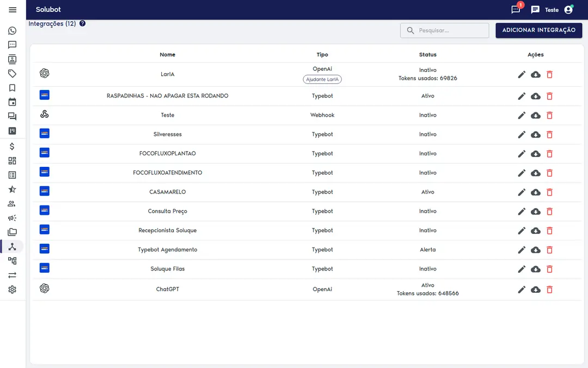Delete the Typebot Agendamento integration
The image size is (588, 368).
(x=549, y=250)
